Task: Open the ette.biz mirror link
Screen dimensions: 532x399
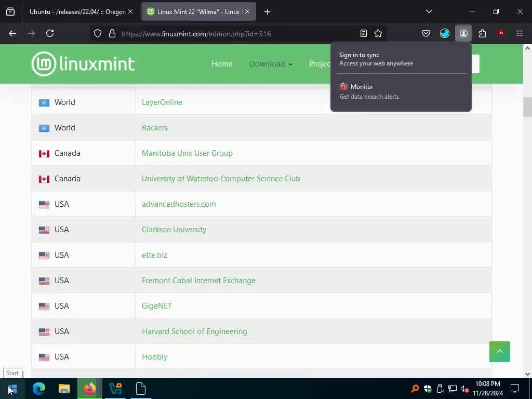Action: coord(154,255)
